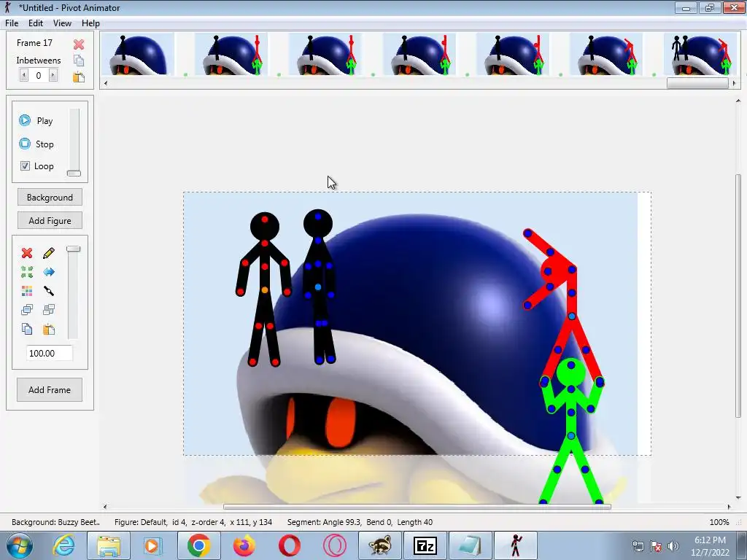Screen dimensions: 747x560
Task: Click the figure scale slider handle
Action: [x=74, y=249]
